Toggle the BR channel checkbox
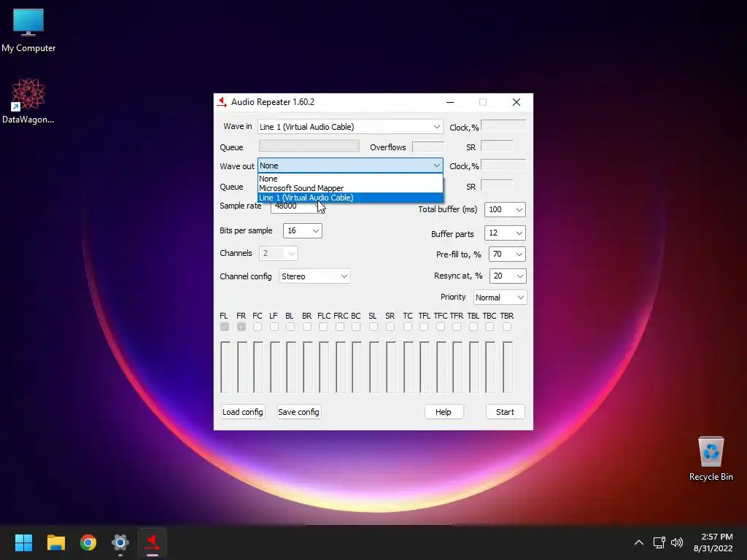Viewport: 747px width, 560px height. [307, 327]
